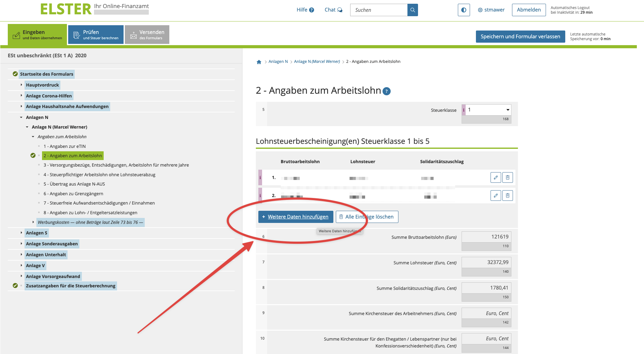Open 5 - Übertrag aus Anlage N-AUS
Screen dimensions: 644x354
pos(74,184)
